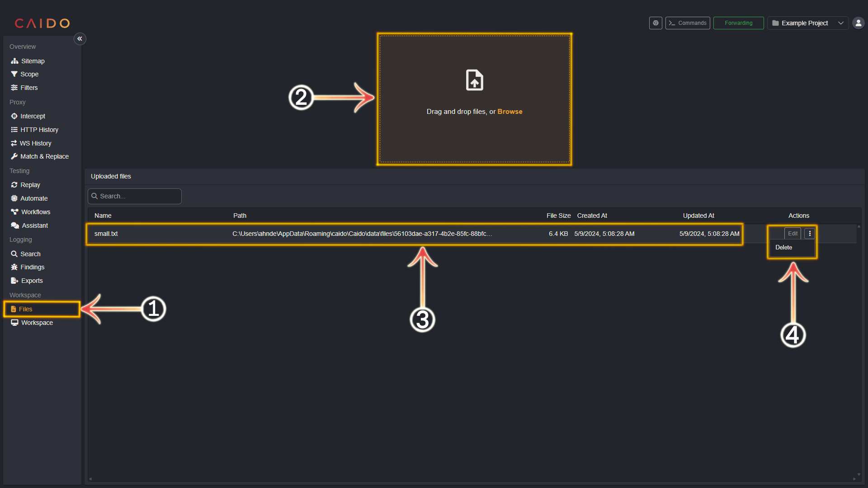The image size is (868, 488).
Task: Open the Sitemap section
Action: pos(32,60)
